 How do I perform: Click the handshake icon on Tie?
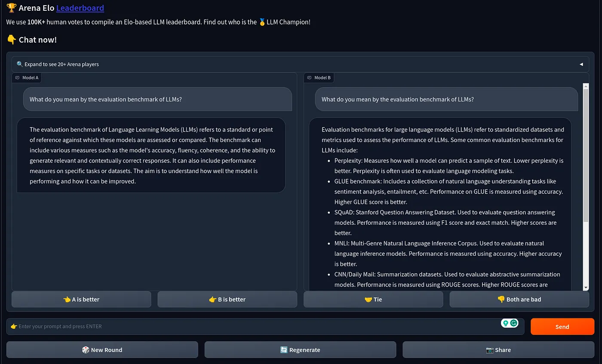tap(368, 299)
